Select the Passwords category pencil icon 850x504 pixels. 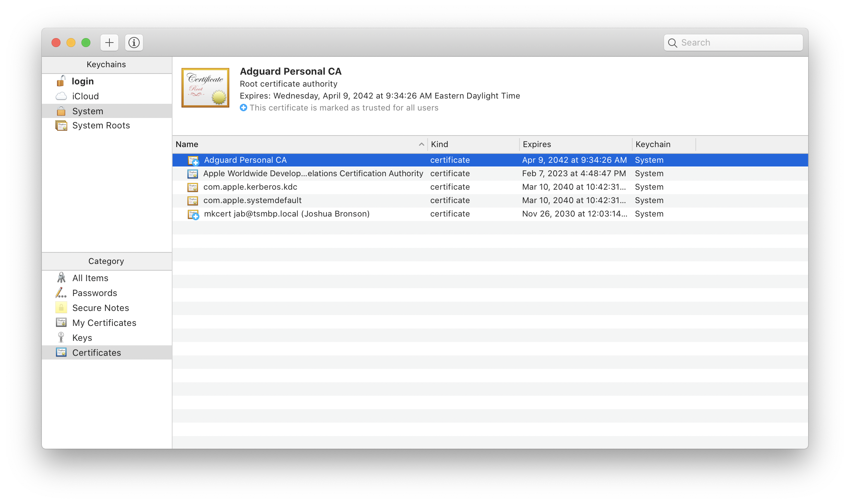61,293
